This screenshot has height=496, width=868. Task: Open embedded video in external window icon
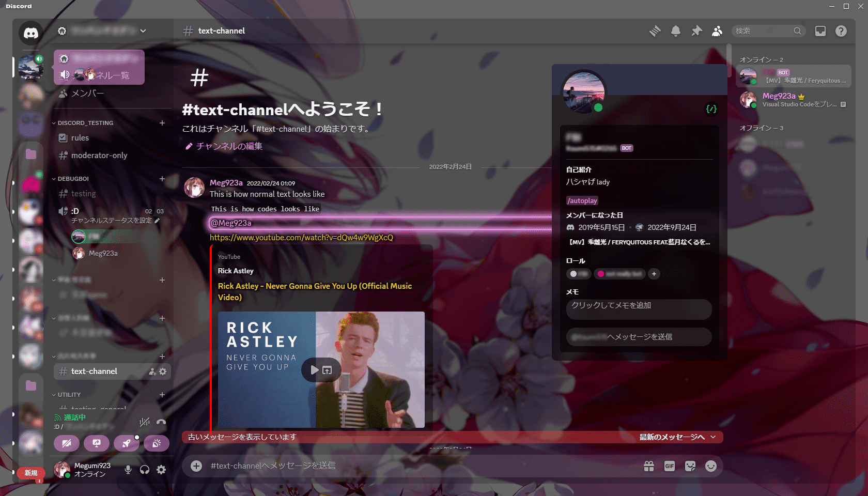coord(327,370)
